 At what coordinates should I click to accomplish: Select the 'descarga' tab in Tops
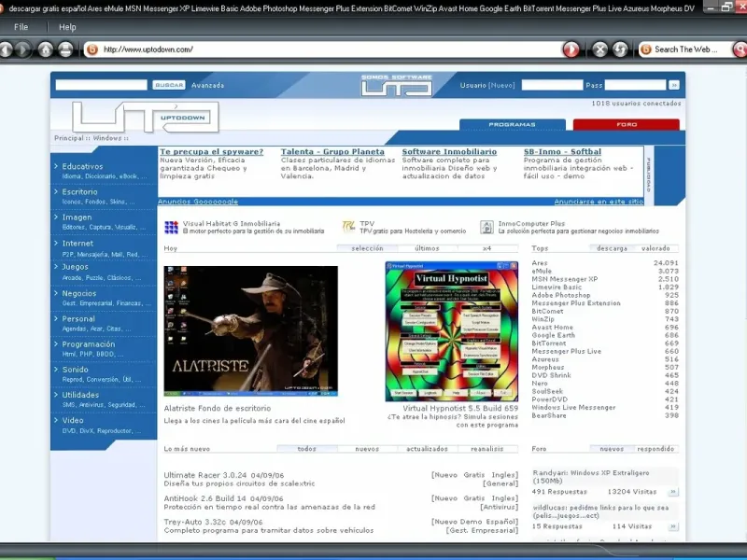[612, 248]
